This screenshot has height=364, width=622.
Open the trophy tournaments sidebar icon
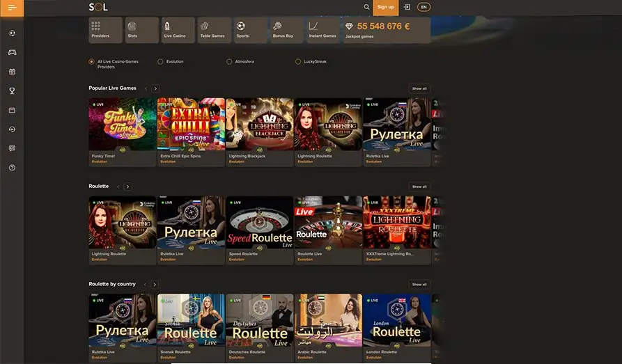pyautogui.click(x=12, y=90)
